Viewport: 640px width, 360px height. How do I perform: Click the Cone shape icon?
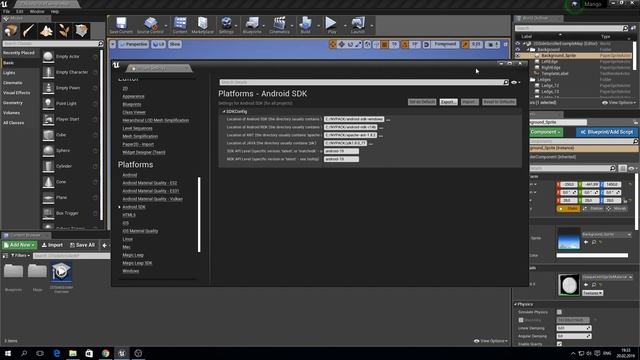point(48,182)
